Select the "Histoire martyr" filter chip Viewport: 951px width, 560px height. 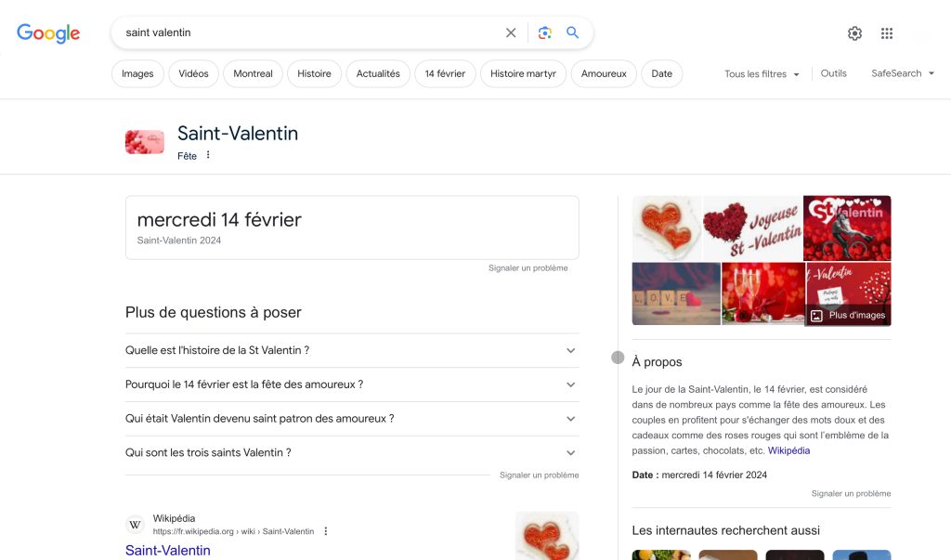523,74
